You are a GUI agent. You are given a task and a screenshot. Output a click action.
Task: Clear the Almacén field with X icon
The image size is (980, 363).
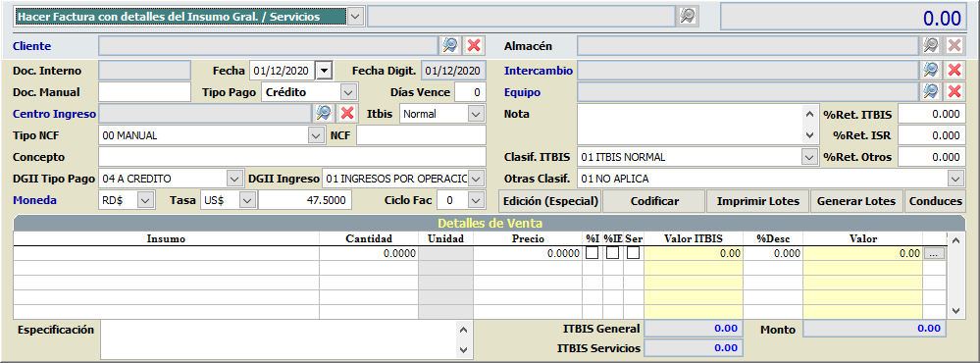(x=954, y=45)
